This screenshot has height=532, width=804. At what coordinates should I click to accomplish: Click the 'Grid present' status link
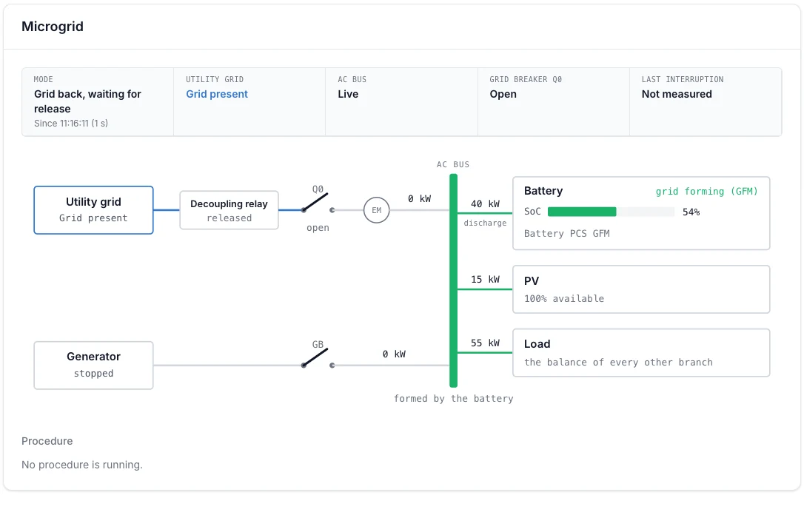217,94
